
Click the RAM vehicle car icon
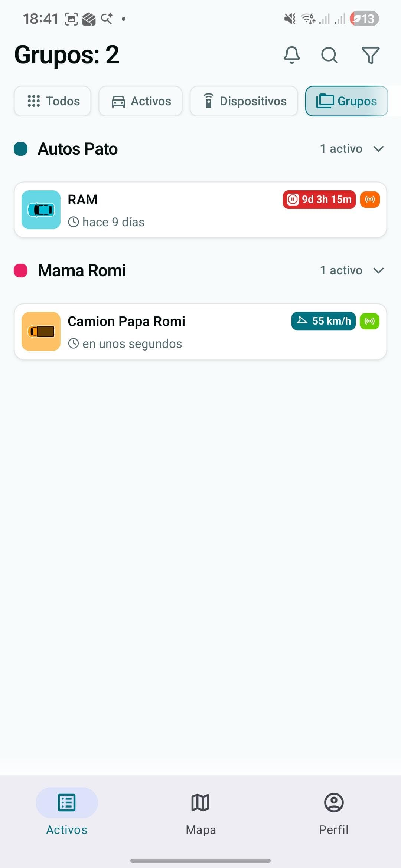coord(41,210)
